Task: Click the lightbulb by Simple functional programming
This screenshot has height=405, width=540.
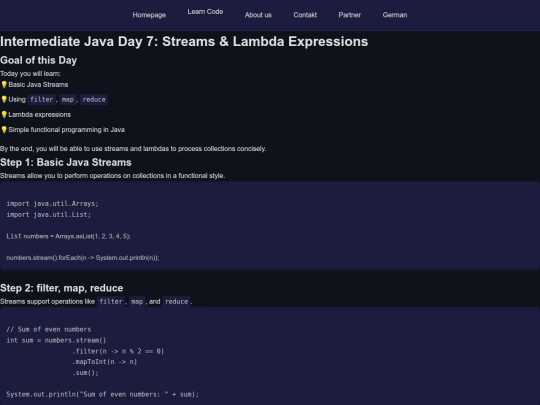Action: click(x=4, y=129)
